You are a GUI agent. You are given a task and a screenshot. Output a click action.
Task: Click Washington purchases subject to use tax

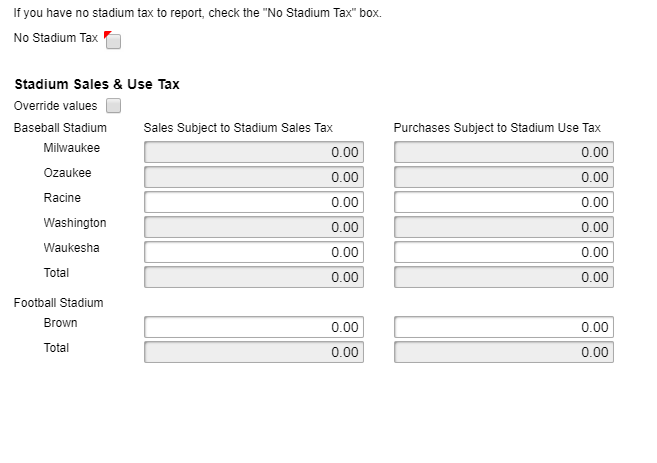(x=503, y=227)
